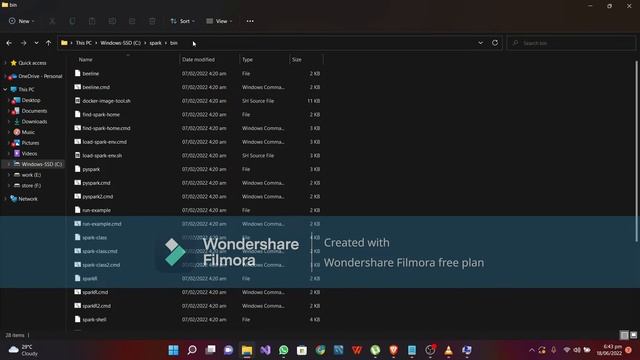Open Wi-Fi network tray icon
The height and width of the screenshot is (360, 640).
point(567,350)
